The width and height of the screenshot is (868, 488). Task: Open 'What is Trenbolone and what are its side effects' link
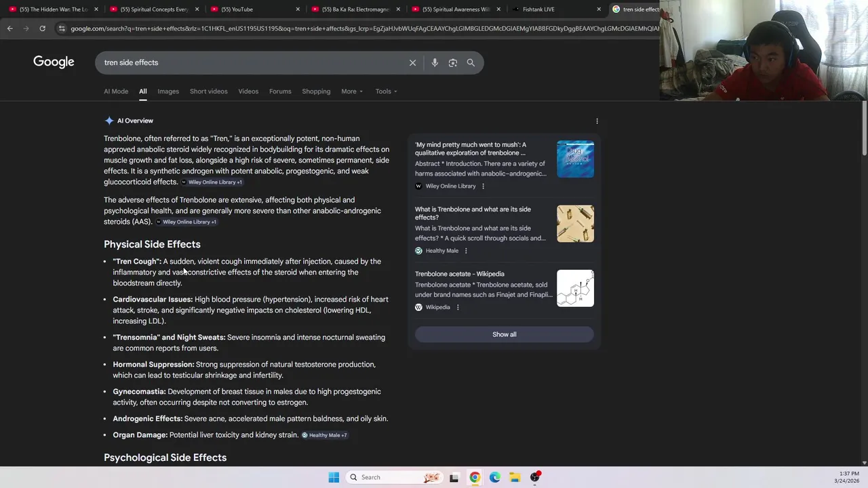[x=473, y=213]
